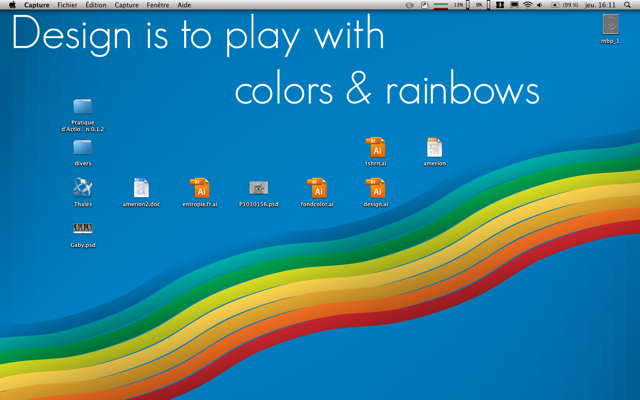Click the Wi-Fi status icon

click(x=528, y=5)
